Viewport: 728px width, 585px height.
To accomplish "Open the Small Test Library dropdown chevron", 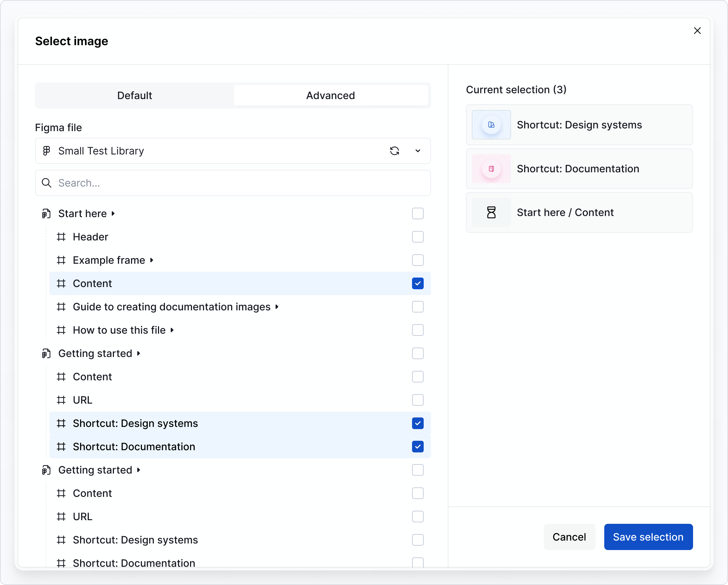I will click(x=418, y=151).
